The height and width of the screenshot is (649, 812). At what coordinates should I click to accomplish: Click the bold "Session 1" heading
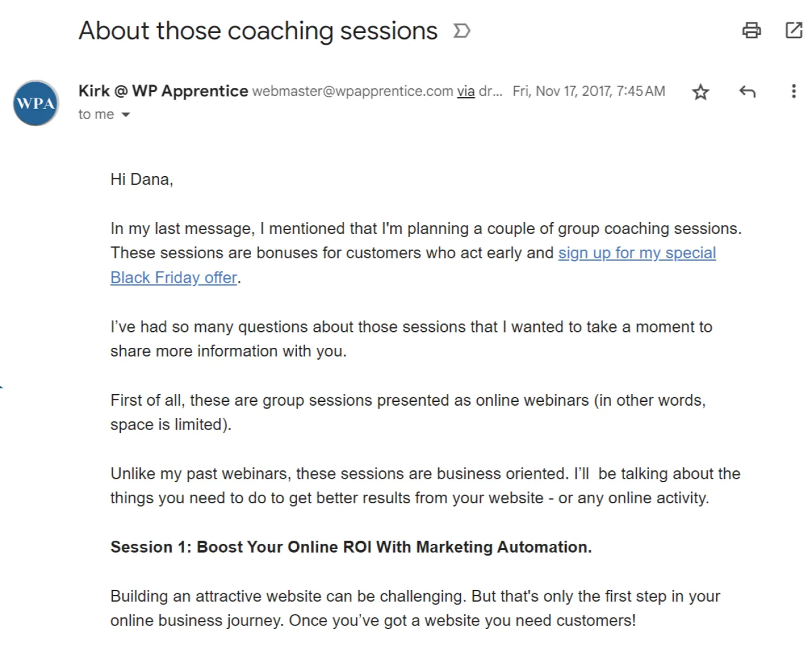tap(351, 547)
